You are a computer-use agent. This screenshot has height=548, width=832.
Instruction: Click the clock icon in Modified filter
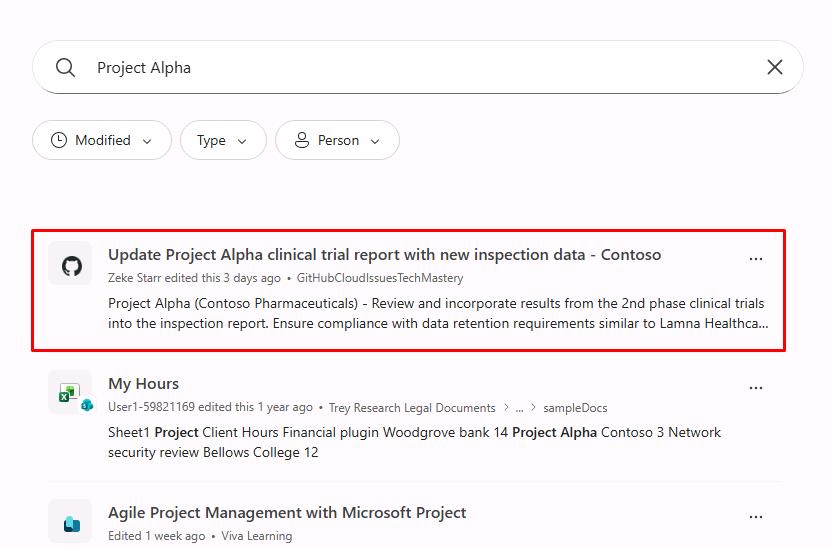(59, 140)
